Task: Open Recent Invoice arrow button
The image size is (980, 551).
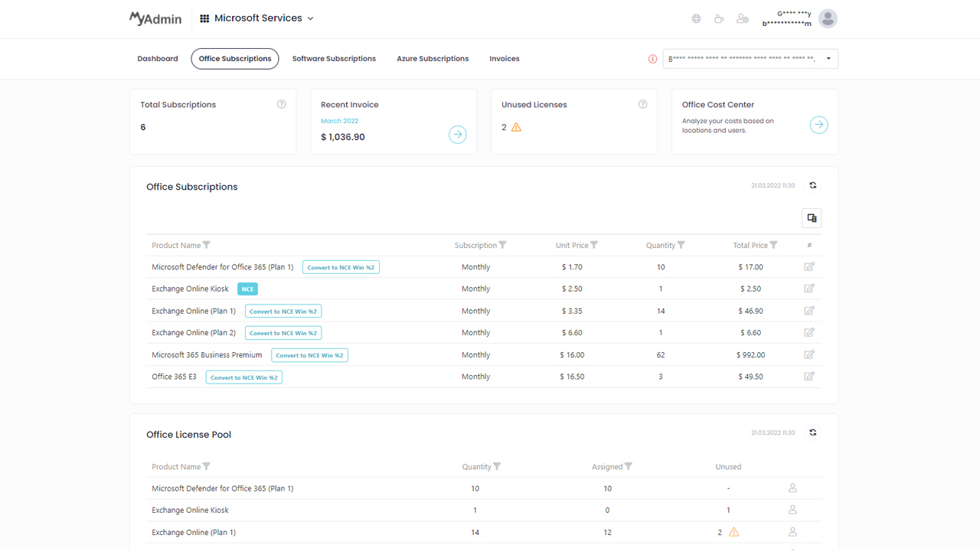Action: coord(457,135)
